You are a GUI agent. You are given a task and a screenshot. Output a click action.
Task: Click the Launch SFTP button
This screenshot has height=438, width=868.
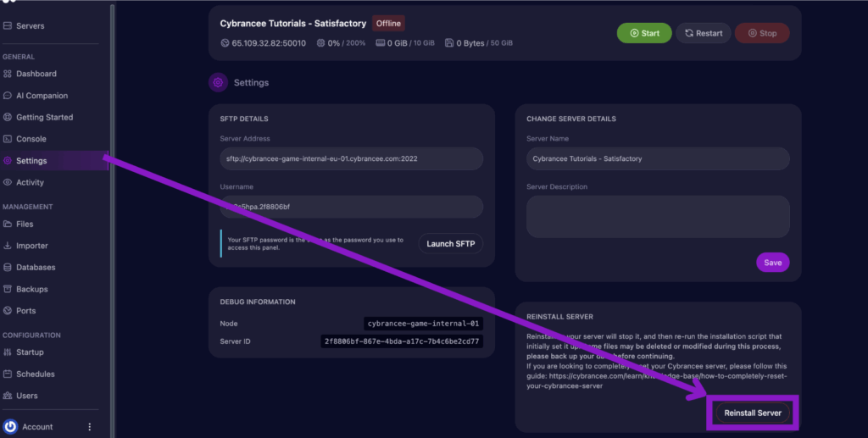click(451, 244)
